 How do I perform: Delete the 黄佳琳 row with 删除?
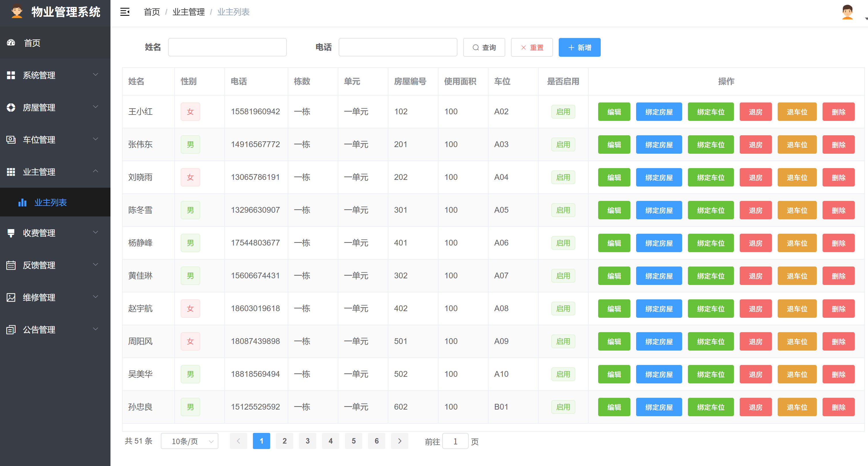point(838,276)
